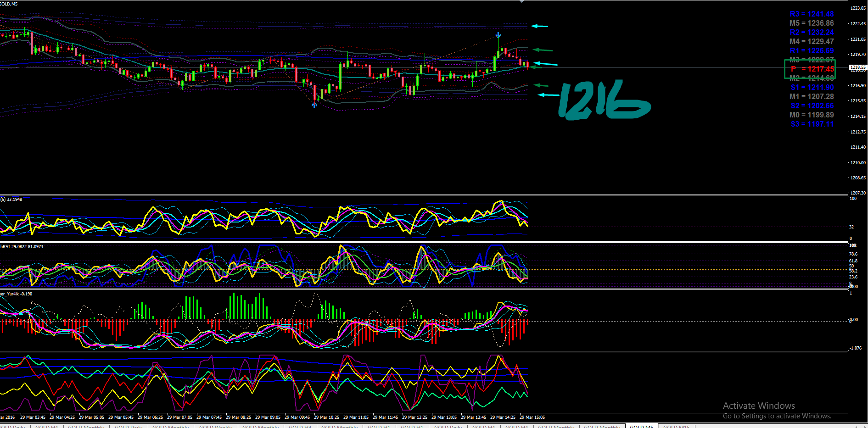Click the pivot label 'M5 = 1236.86'
This screenshot has width=868, height=428.
tap(812, 23)
